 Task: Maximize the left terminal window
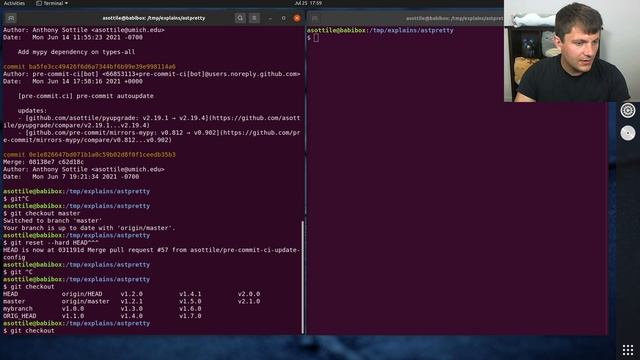[x=284, y=18]
